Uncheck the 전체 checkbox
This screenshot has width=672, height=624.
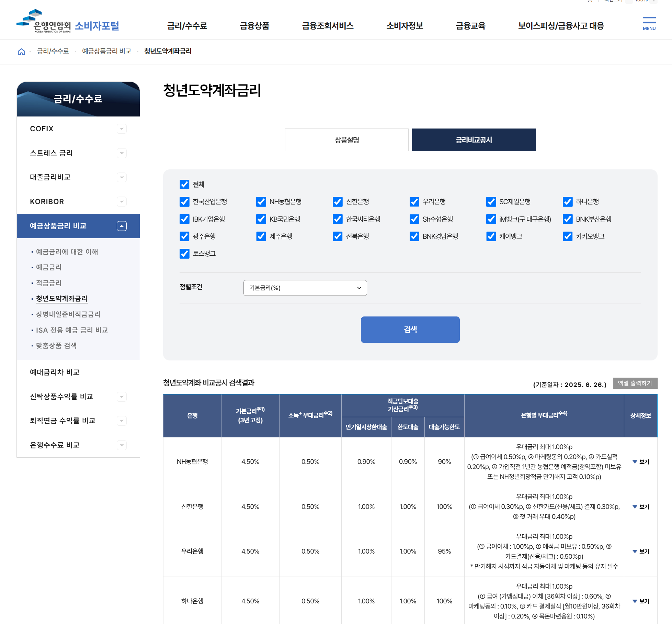point(184,185)
